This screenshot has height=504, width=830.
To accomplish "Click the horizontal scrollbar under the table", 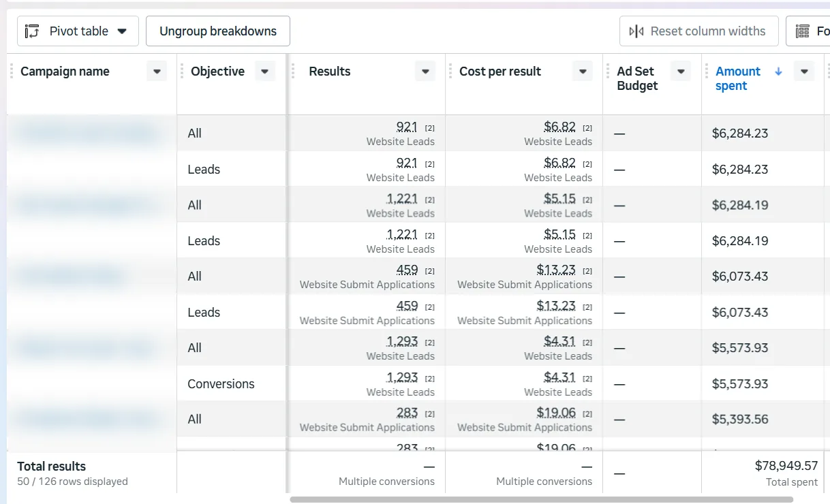I will pyautogui.click(x=541, y=499).
